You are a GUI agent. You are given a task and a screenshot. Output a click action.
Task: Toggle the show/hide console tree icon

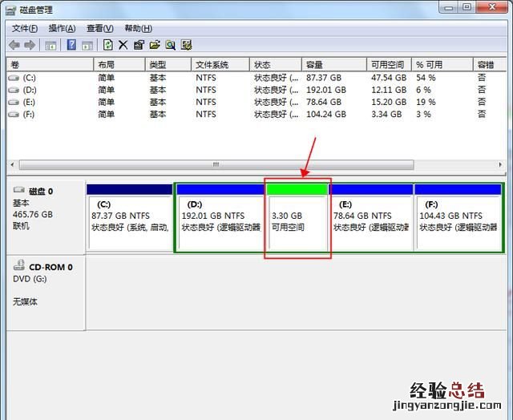51,45
